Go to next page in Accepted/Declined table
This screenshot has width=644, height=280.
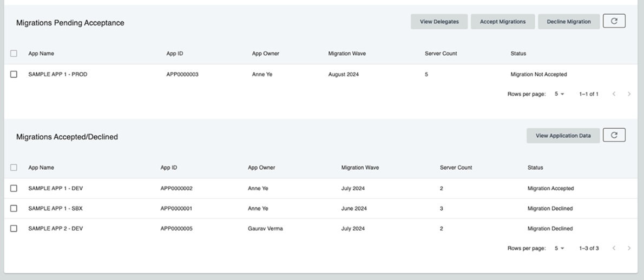coord(629,248)
